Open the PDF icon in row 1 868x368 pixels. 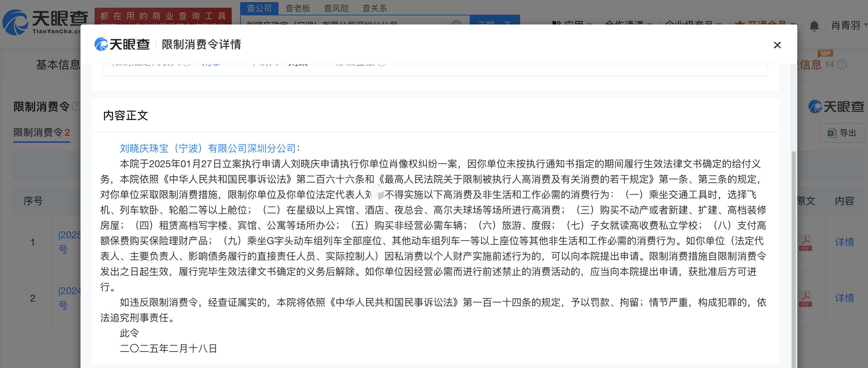(805, 242)
